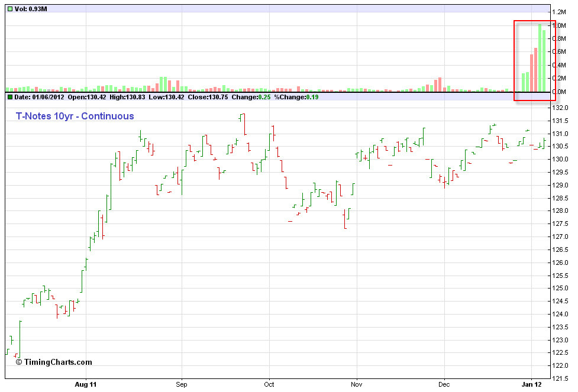This screenshot has height=392, width=578.
Task: Select the Dec label on date axis
Action: pos(444,384)
